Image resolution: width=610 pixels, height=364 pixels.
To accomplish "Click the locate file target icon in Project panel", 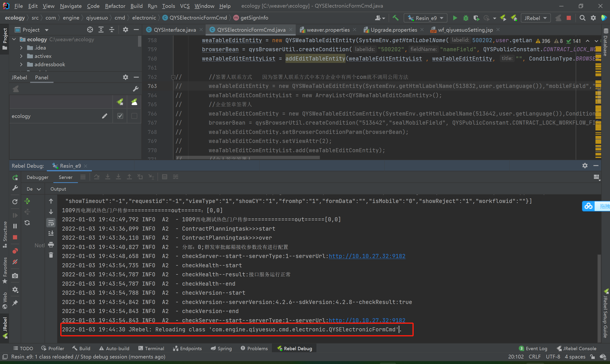I will click(90, 30).
